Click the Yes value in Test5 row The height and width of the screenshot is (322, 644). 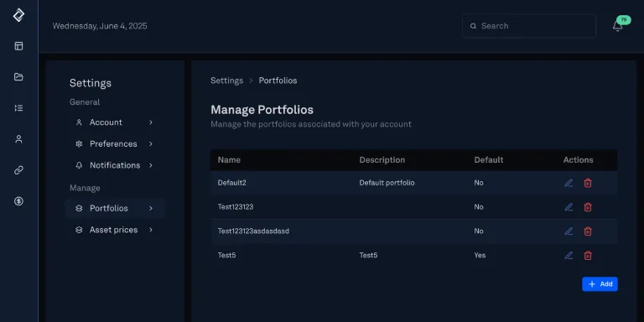(x=480, y=256)
